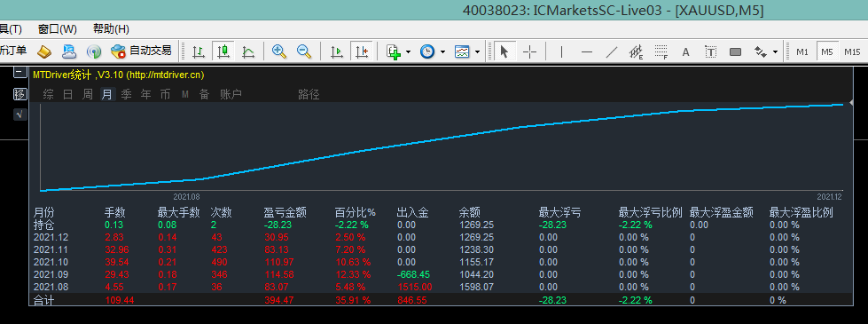The height and width of the screenshot is (324, 868).
Task: Select the 月 monthly tab
Action: [107, 95]
